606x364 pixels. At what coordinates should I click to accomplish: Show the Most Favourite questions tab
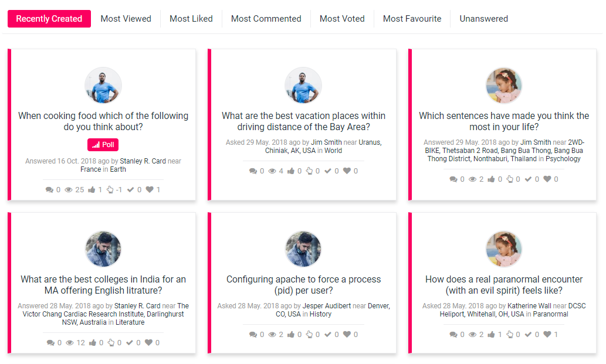click(412, 19)
